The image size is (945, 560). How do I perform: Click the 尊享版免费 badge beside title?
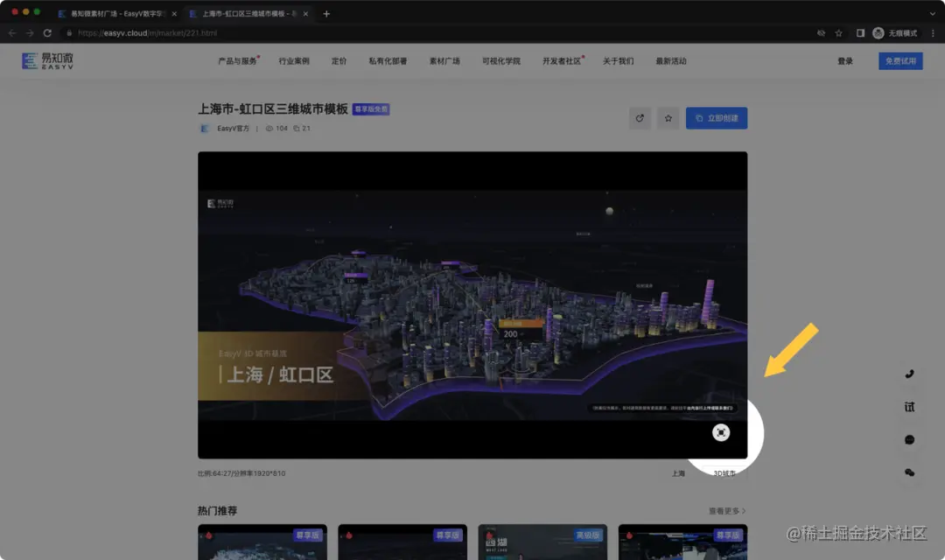coord(371,109)
